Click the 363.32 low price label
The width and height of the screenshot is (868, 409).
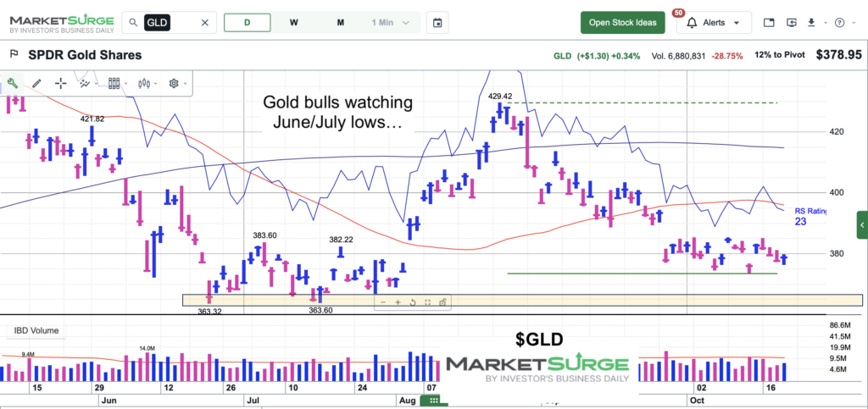click(x=210, y=311)
